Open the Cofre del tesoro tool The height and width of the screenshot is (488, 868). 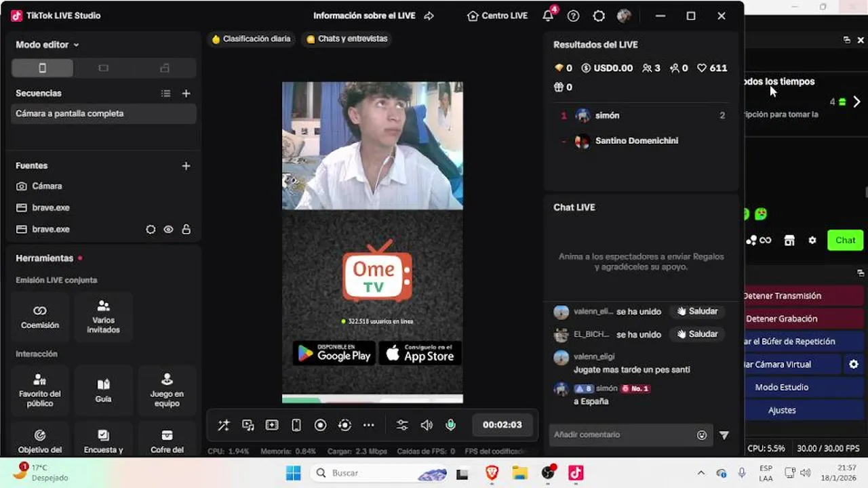[x=167, y=439]
